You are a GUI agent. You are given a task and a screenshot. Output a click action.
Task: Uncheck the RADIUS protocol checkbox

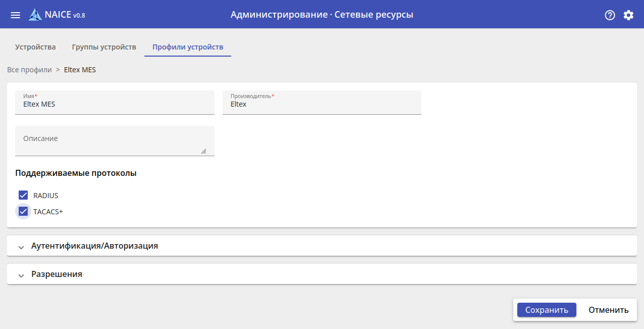[x=23, y=196]
